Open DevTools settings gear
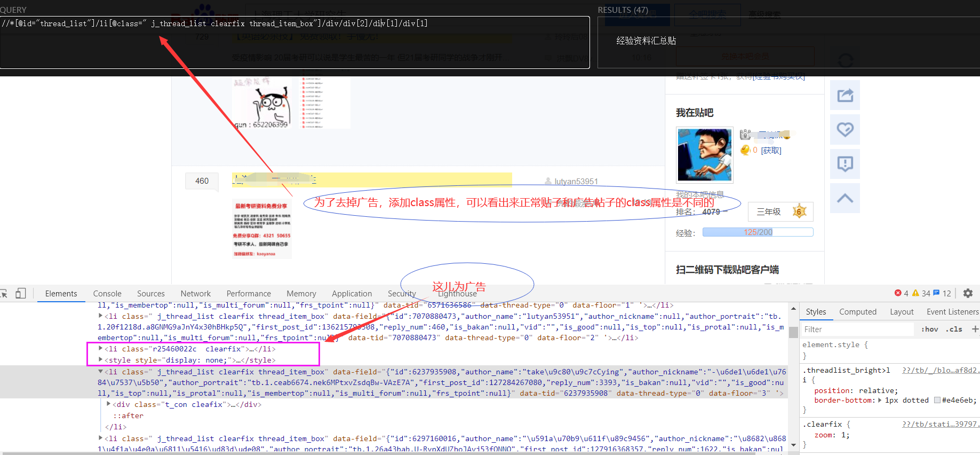The height and width of the screenshot is (455, 980). pos(968,293)
